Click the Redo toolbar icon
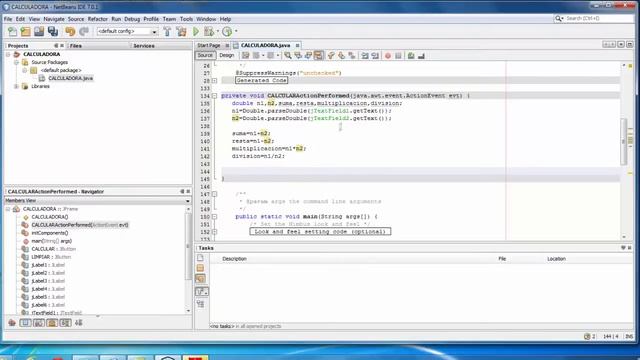Image resolution: width=640 pixels, height=360 pixels. pyautogui.click(x=84, y=31)
